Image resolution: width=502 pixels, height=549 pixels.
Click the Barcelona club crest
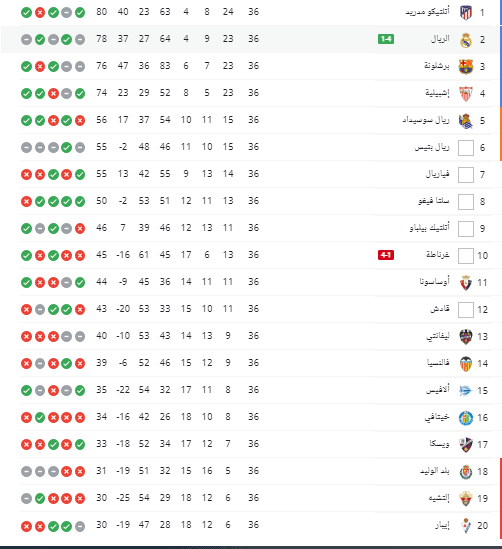(x=466, y=67)
